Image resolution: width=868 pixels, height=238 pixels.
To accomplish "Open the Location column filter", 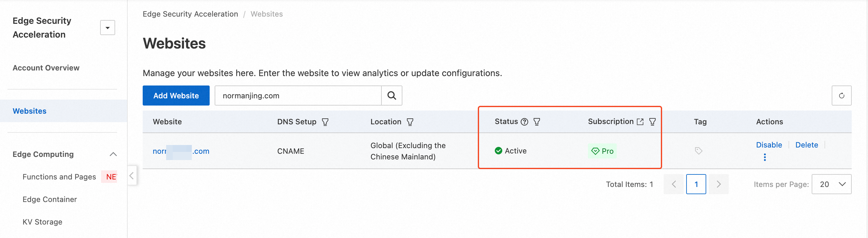I will (x=410, y=122).
